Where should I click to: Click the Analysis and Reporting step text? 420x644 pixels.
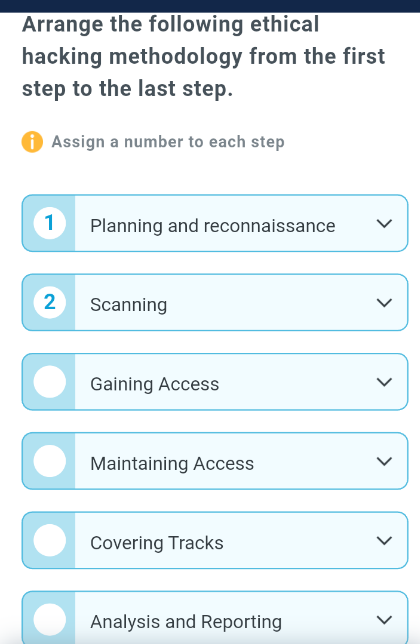tap(186, 622)
